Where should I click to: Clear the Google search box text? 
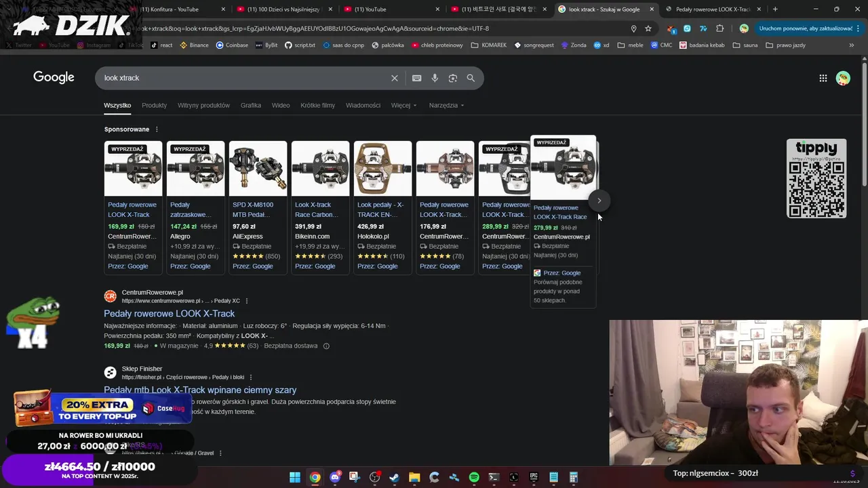pyautogui.click(x=395, y=78)
